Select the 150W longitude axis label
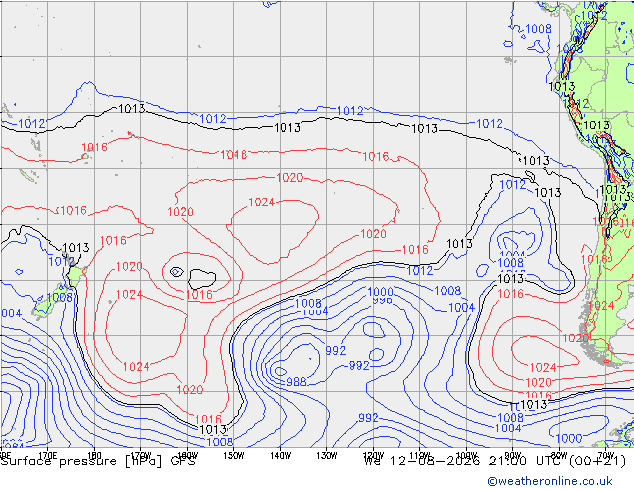The image size is (634, 490). [234, 456]
